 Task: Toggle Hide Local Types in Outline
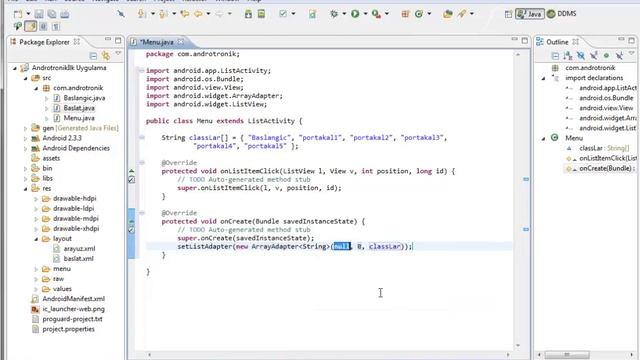point(619,56)
